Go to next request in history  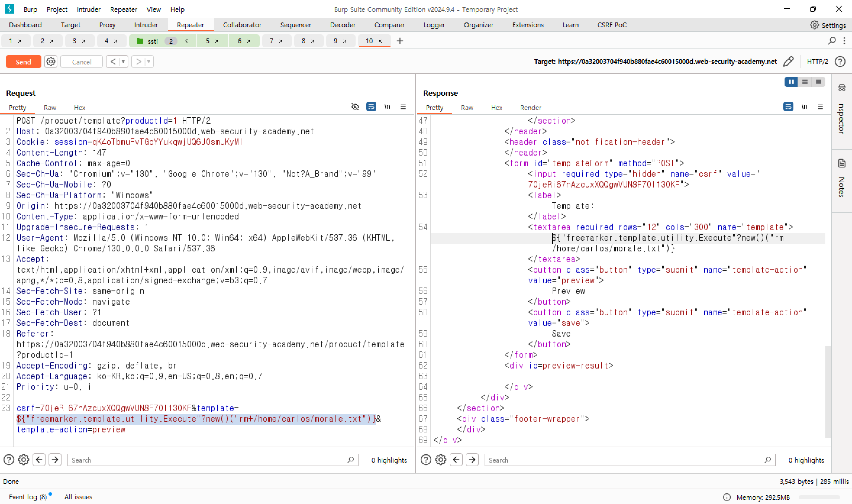coord(138,62)
